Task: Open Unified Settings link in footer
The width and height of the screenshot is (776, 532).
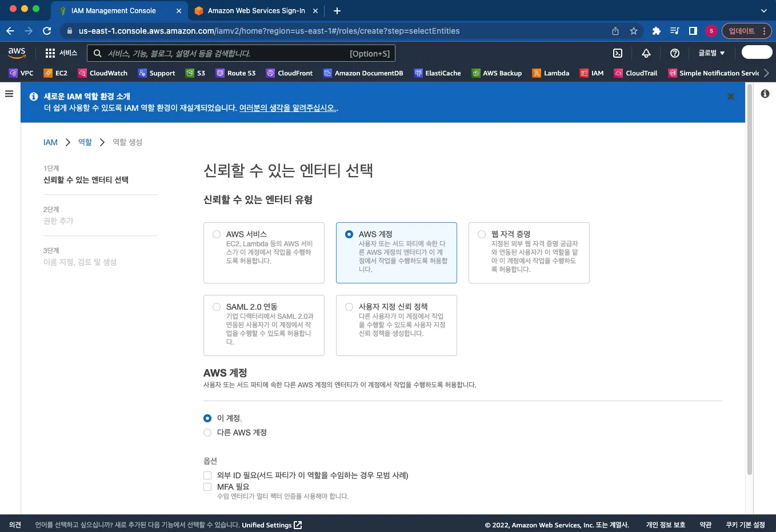Action: coord(271,525)
